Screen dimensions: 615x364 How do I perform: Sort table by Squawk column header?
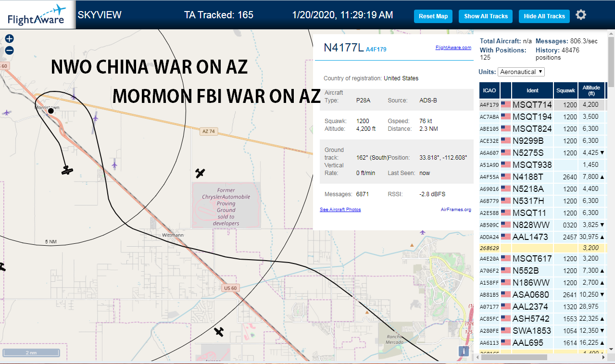click(x=565, y=90)
